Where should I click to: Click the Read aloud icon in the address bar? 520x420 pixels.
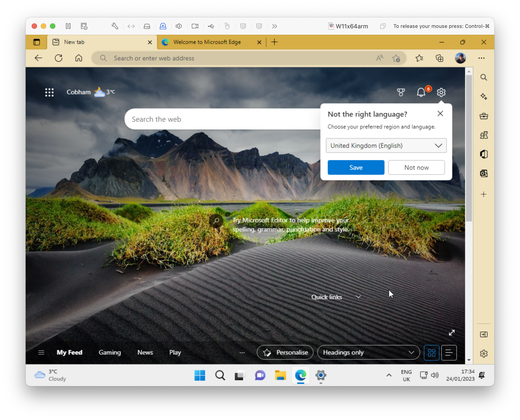tap(379, 58)
